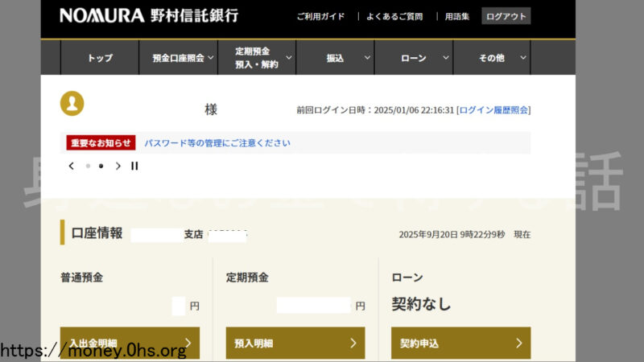The width and height of the screenshot is (644, 362).
Task: Open the ローン navigation menu
Action: click(419, 58)
